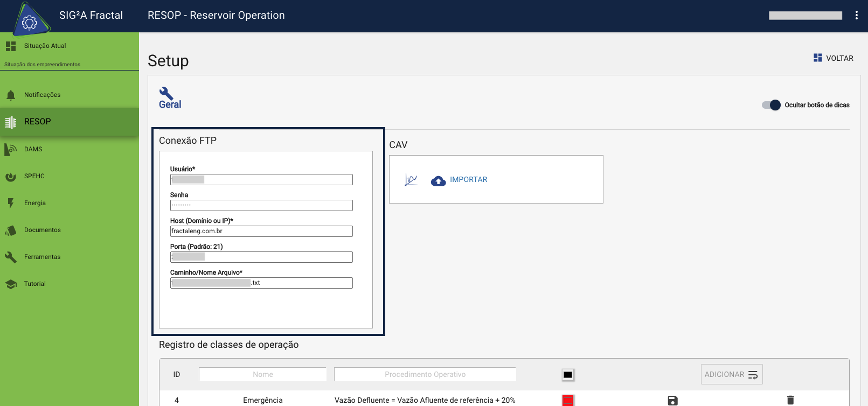
Task: Open SPEHC module in sidebar
Action: coord(34,176)
